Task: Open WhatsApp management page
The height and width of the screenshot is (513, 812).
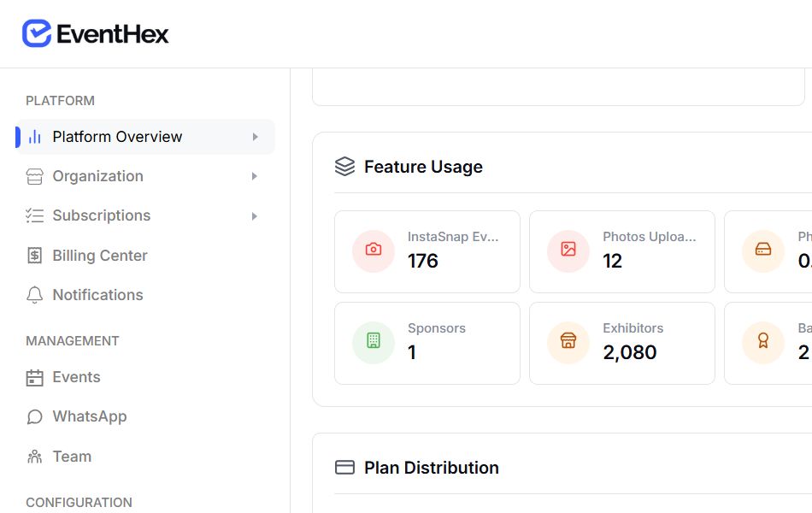Action: pyautogui.click(x=145, y=416)
